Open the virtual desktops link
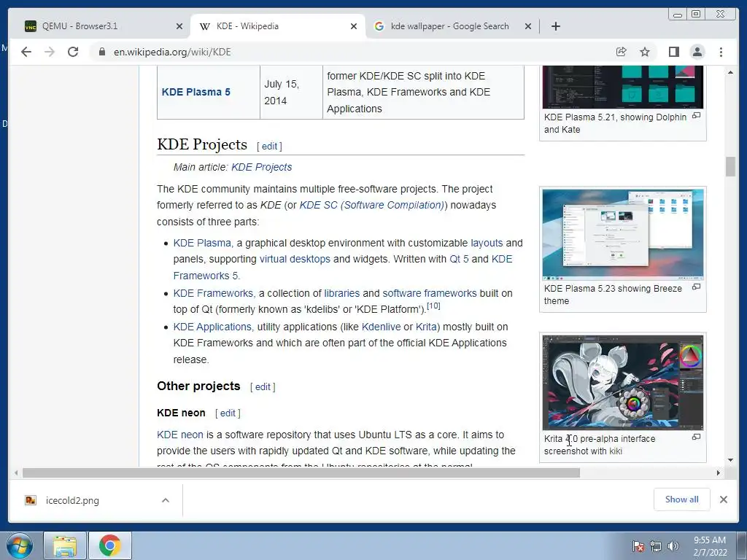The height and width of the screenshot is (560, 747). (x=295, y=259)
